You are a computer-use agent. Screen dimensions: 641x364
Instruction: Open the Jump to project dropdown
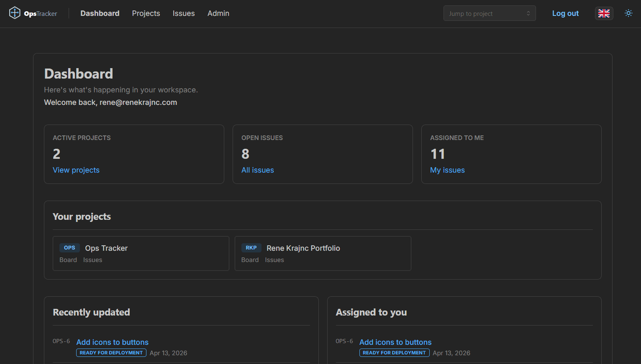[x=489, y=13]
